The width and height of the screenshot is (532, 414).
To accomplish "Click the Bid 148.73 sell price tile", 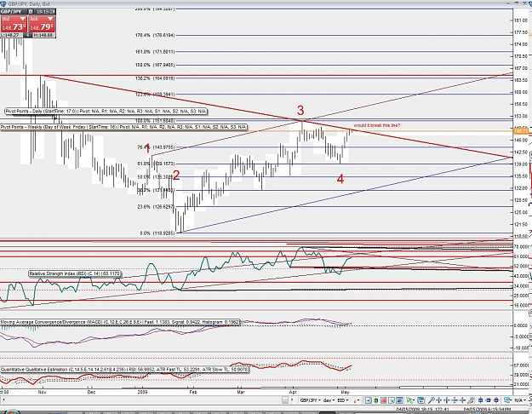I will click(x=14, y=24).
